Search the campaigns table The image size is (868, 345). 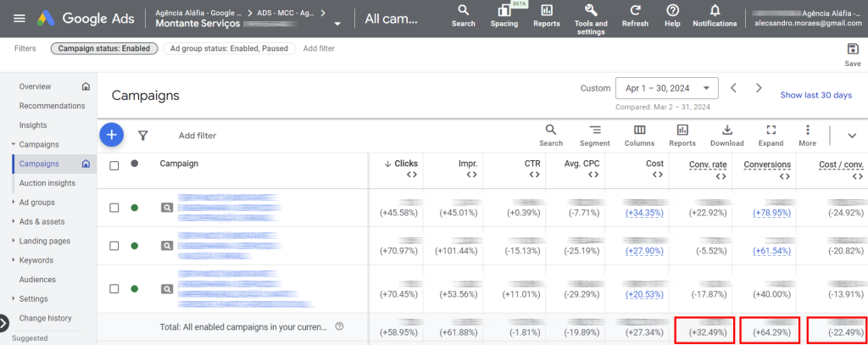551,135
